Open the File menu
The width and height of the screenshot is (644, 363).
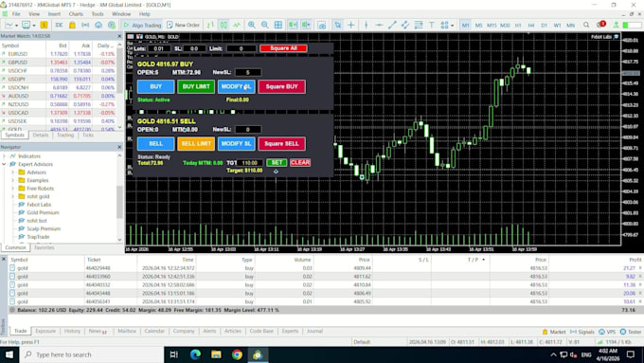16,14
